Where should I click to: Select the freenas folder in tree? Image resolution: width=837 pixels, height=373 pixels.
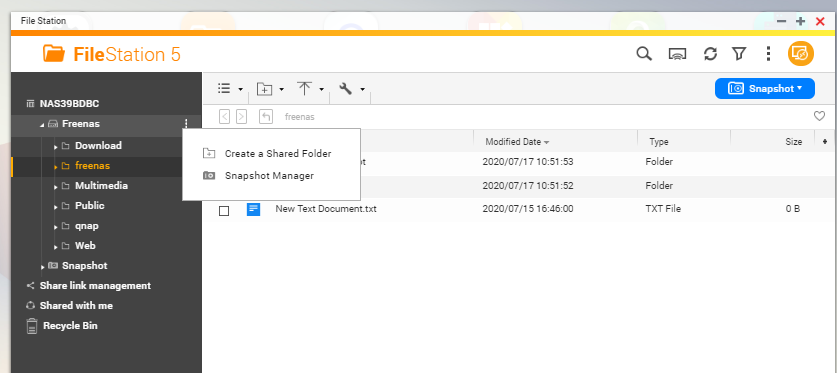coord(92,166)
